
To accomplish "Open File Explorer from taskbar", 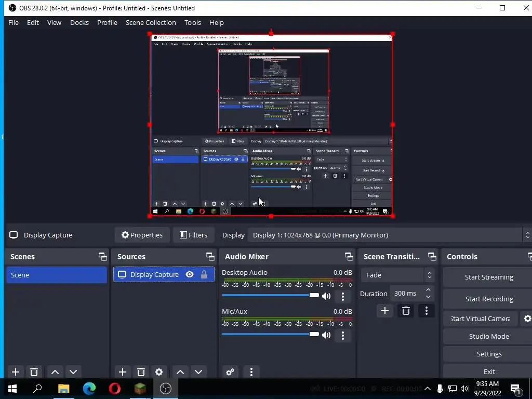I will 63,389.
